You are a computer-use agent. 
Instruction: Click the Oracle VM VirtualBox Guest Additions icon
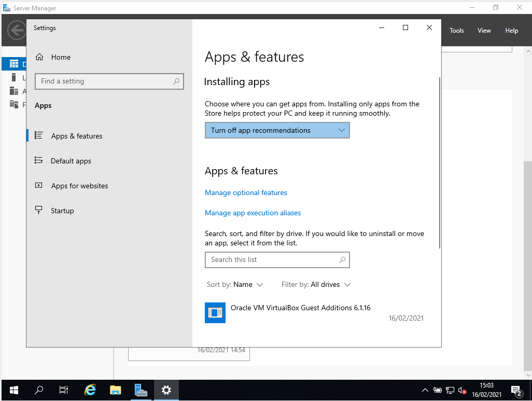point(215,313)
